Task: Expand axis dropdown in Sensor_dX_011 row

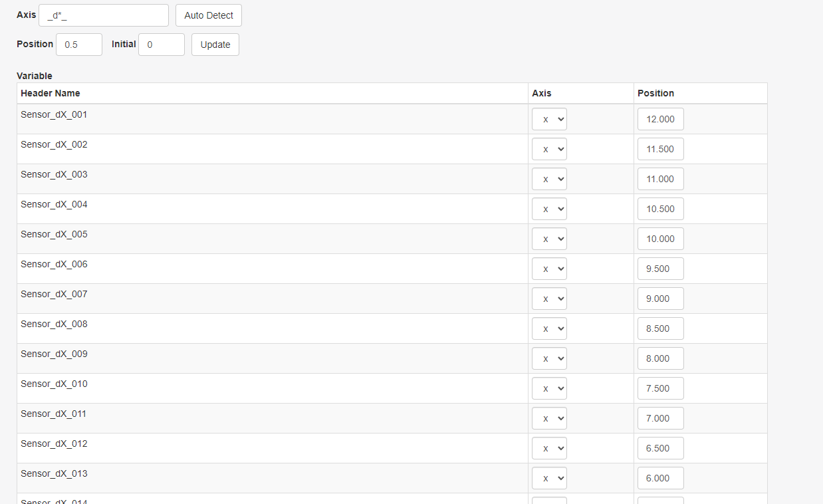Action: point(549,419)
